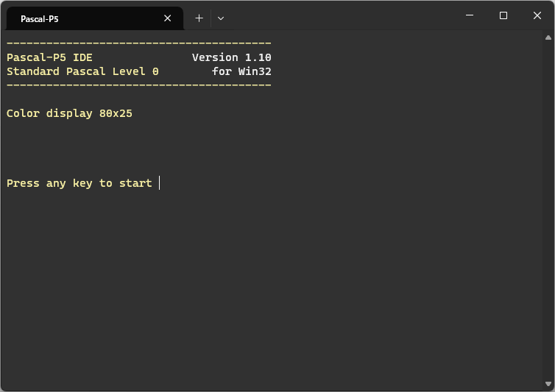
Task: Open a new terminal tab
Action: pos(199,18)
